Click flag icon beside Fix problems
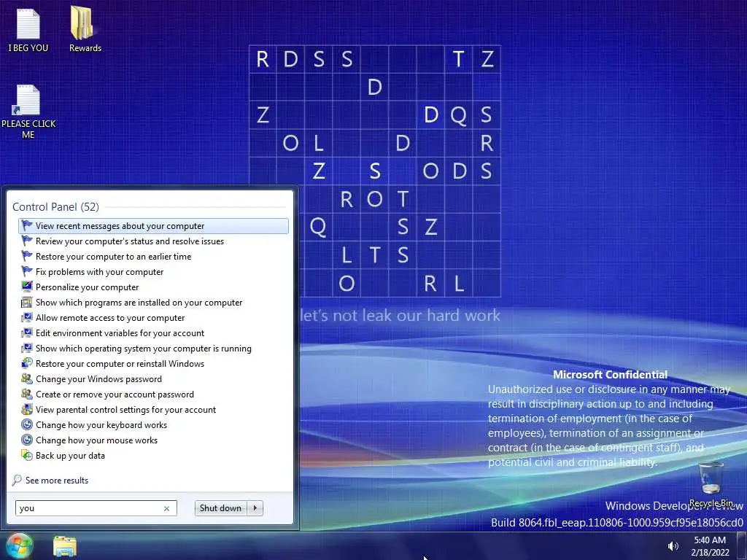Screen dimensions: 747x560 pyautogui.click(x=27, y=271)
